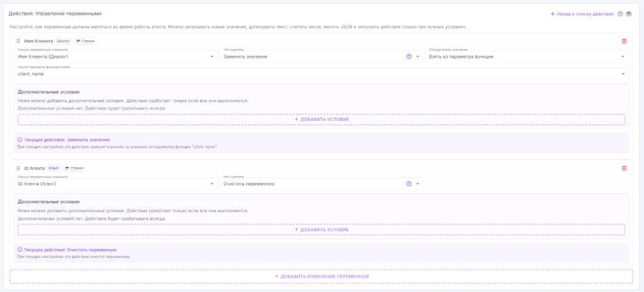644x292 pixels.
Task: Click the Агент tag chip
Action: (53, 168)
